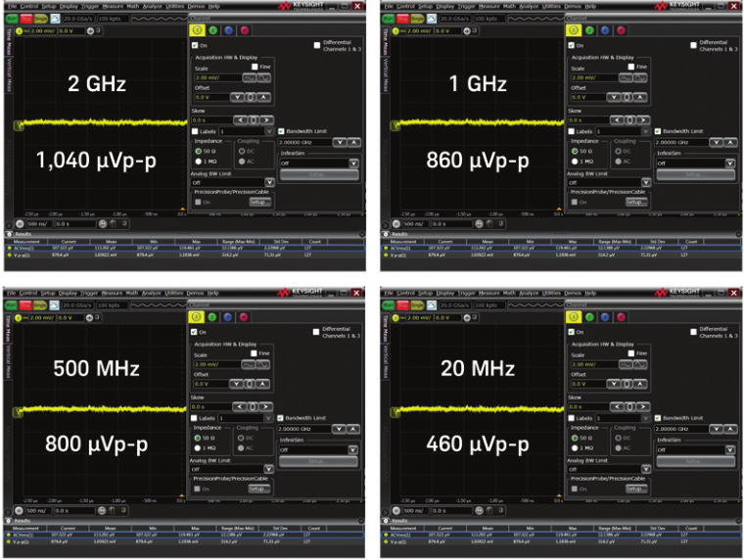Decrease bandwidth limit value in 2 GHz window
The width and height of the screenshot is (744, 560).
(340, 142)
